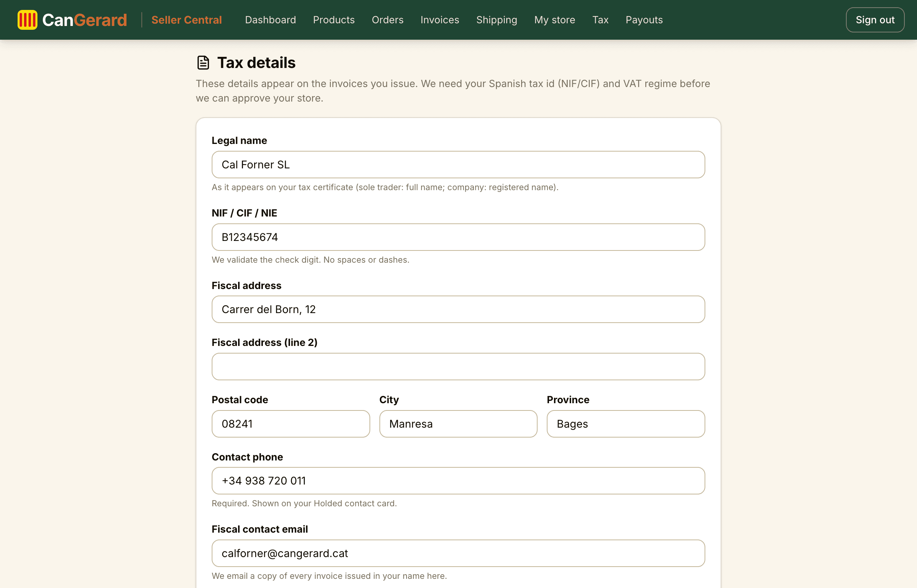Click the Tax details page heading
Image resolution: width=917 pixels, height=588 pixels.
[x=256, y=63]
